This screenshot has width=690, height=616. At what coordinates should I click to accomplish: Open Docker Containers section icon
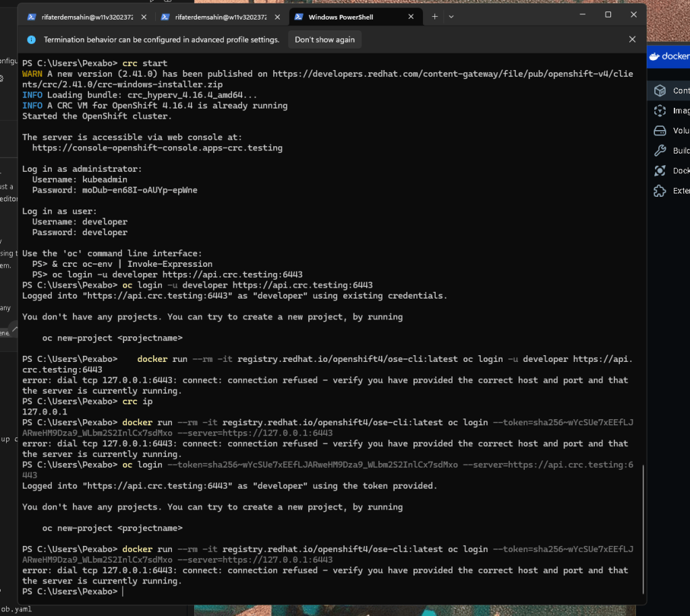point(660,90)
